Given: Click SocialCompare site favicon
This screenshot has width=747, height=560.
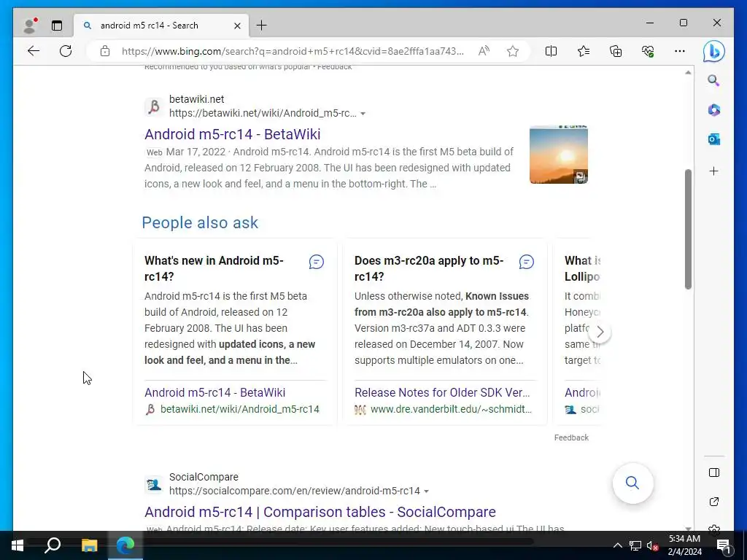Looking at the screenshot, I should [153, 484].
